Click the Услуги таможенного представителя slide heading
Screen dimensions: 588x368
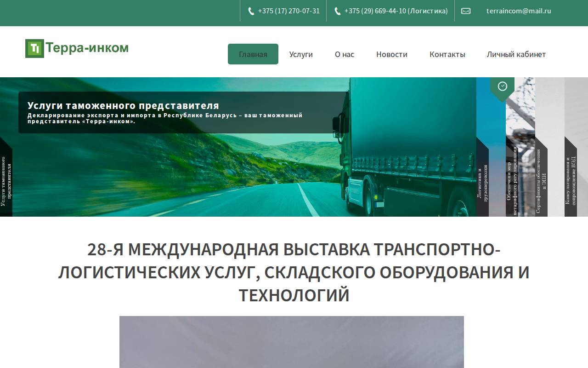click(x=123, y=106)
